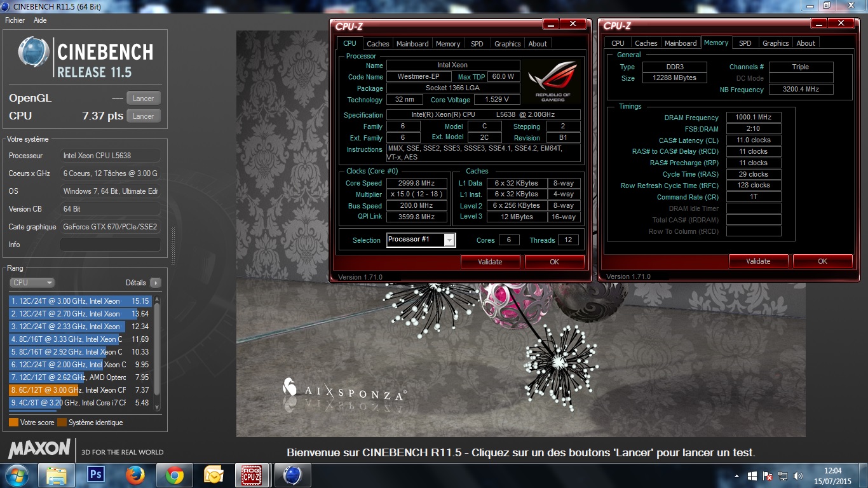Screen dimensions: 868x488
Task: Select Caches tab in right CPU-Z window
Action: 646,43
